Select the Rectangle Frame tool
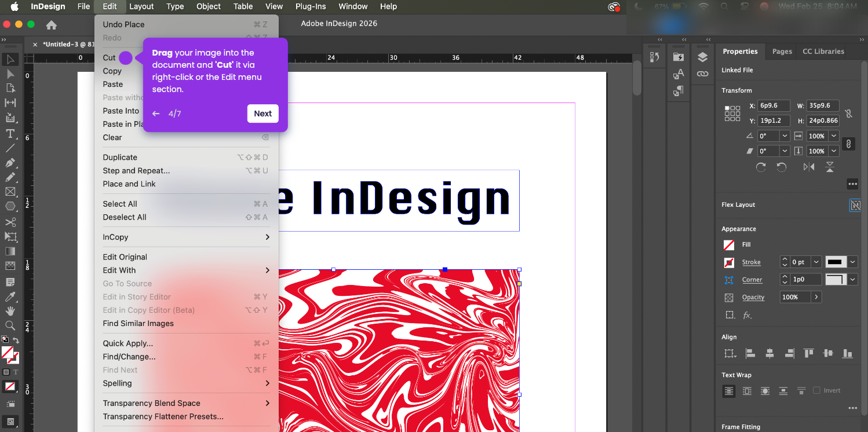This screenshot has width=868, height=432. coord(10,192)
